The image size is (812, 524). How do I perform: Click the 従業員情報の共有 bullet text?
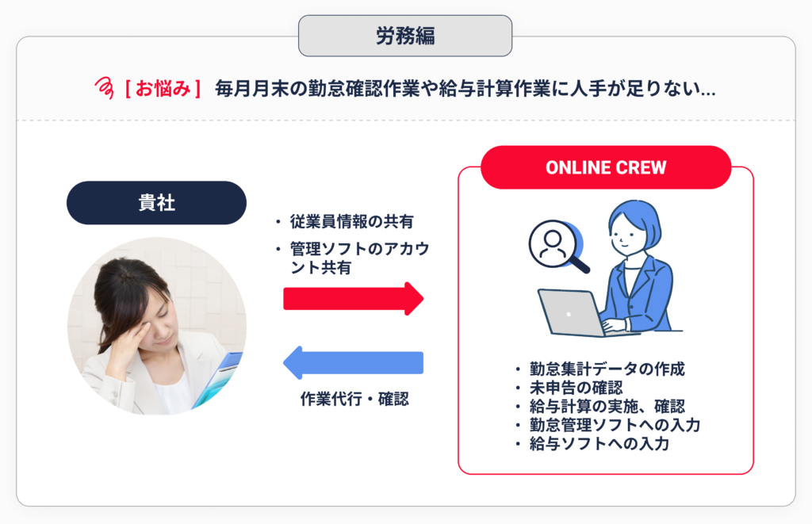pos(351,222)
